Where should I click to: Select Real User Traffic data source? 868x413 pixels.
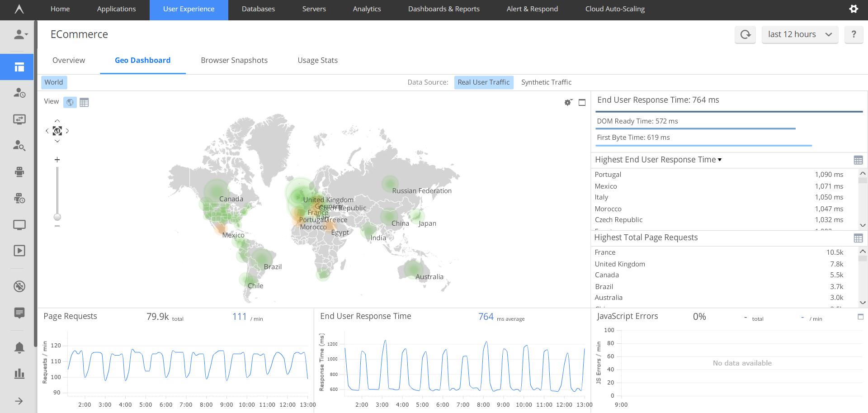tap(483, 82)
